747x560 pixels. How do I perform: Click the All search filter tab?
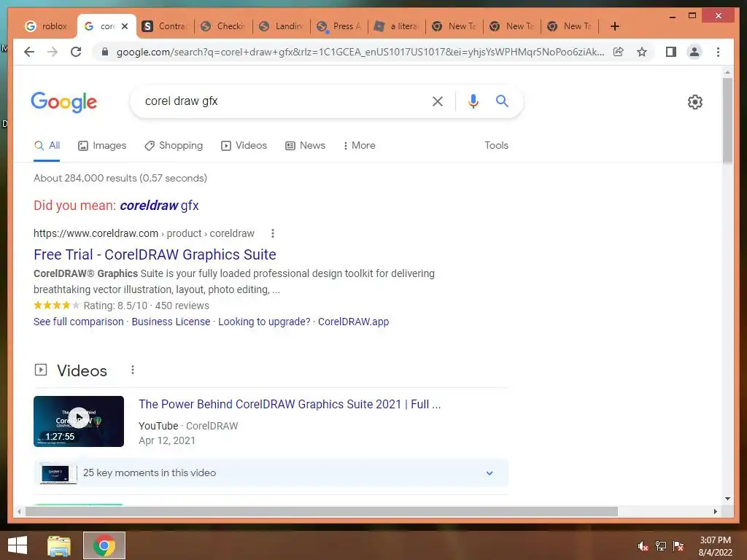47,146
